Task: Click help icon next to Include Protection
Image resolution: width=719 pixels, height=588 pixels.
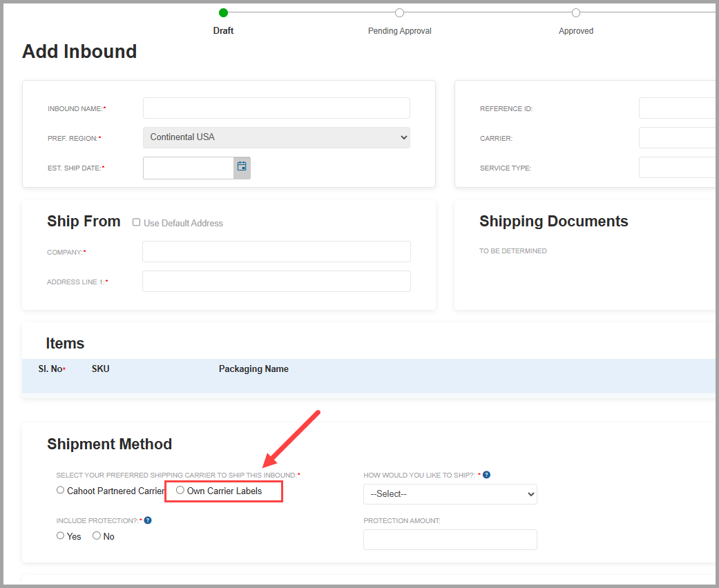Action: coord(148,520)
